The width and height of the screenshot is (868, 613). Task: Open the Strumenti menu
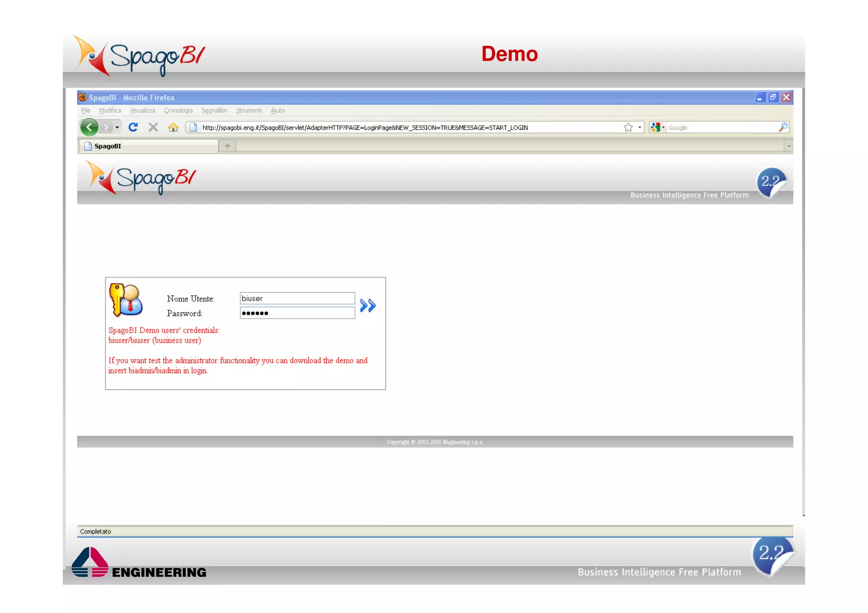(249, 110)
